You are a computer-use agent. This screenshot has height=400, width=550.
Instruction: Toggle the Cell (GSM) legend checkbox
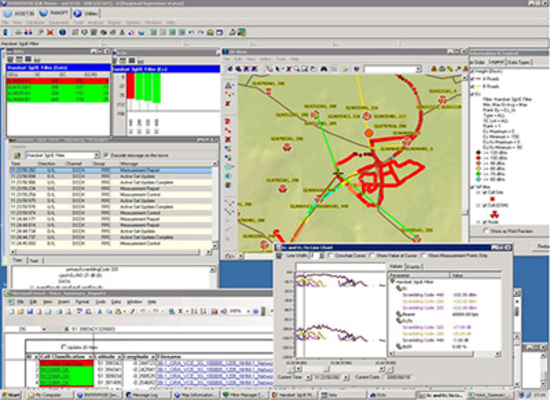(x=485, y=205)
